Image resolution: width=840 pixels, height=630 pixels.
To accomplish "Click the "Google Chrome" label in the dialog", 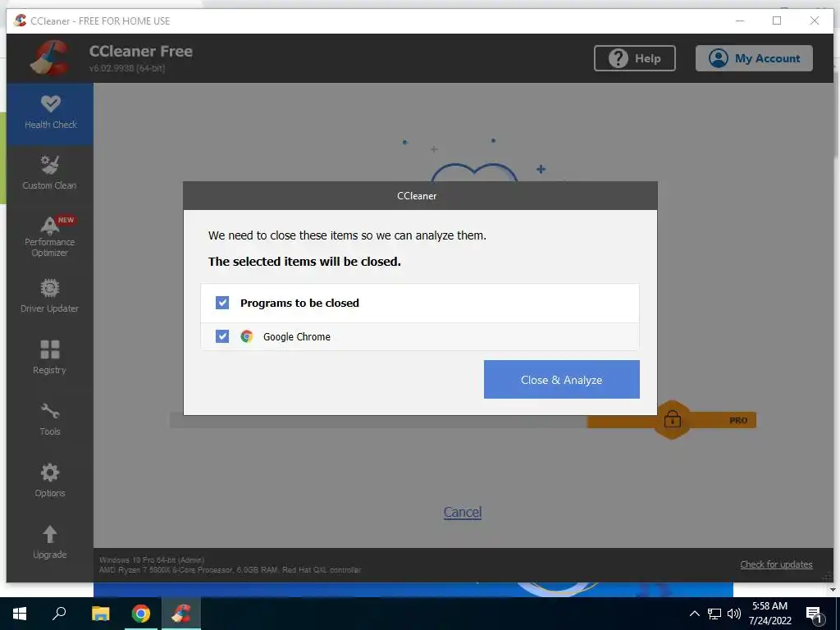I will [x=296, y=336].
